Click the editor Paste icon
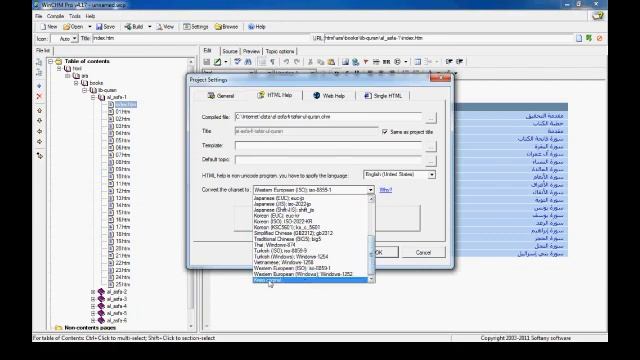Screen dimensions: 640x360 click(x=331, y=62)
